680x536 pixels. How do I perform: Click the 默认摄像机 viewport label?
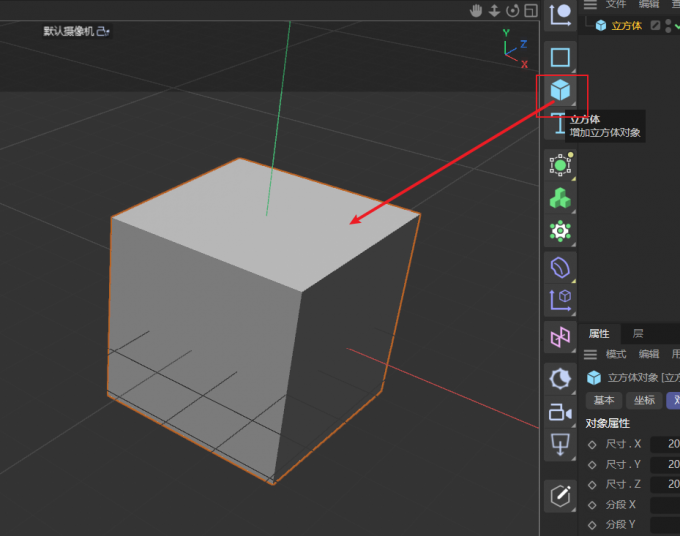click(x=69, y=31)
